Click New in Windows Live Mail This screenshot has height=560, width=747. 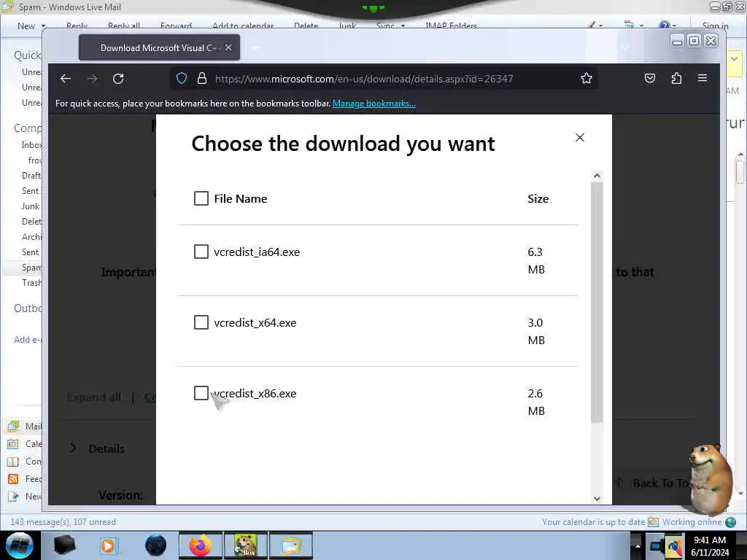26,26
